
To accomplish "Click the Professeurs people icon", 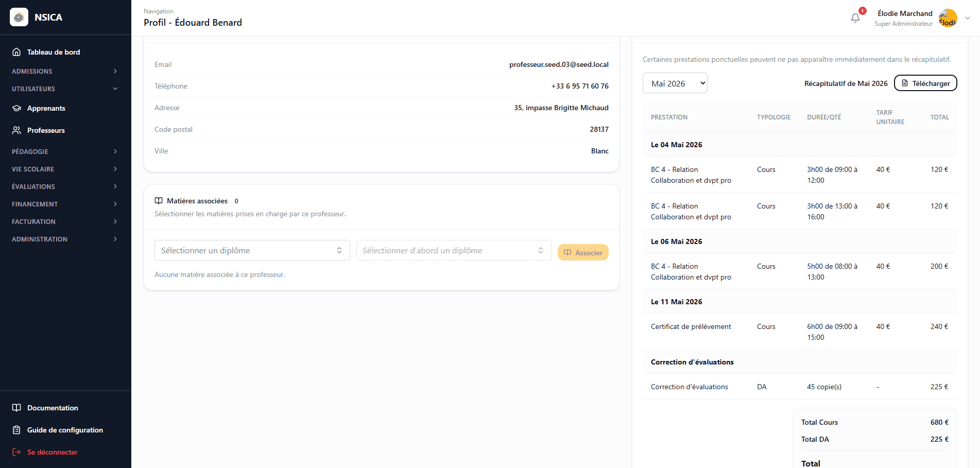I will [16, 130].
